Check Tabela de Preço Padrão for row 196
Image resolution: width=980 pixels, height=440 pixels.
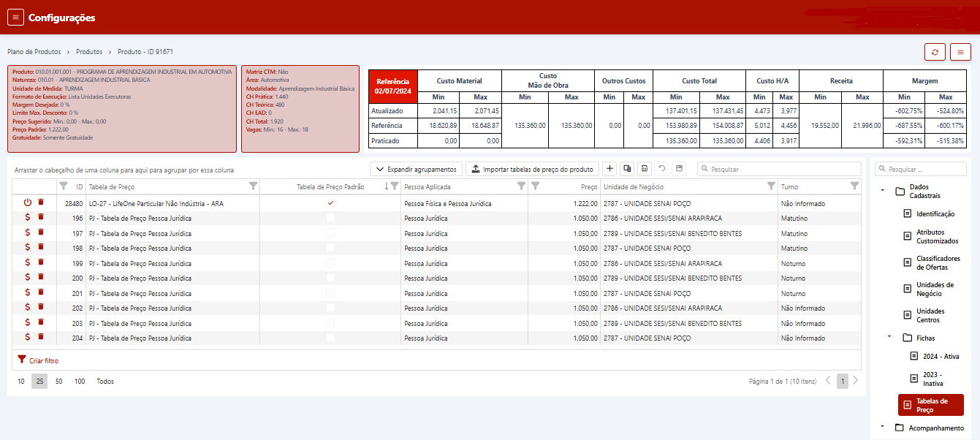[x=330, y=218]
